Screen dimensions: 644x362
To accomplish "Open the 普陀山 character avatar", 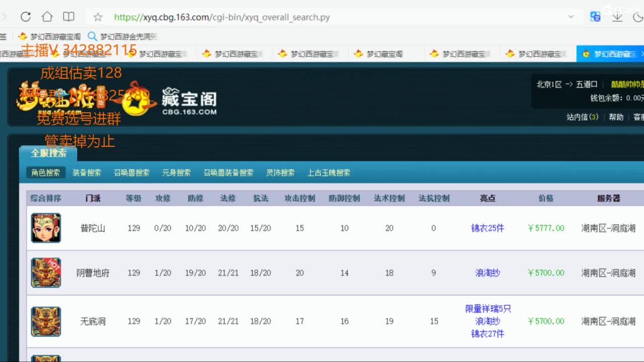I will click(x=46, y=228).
